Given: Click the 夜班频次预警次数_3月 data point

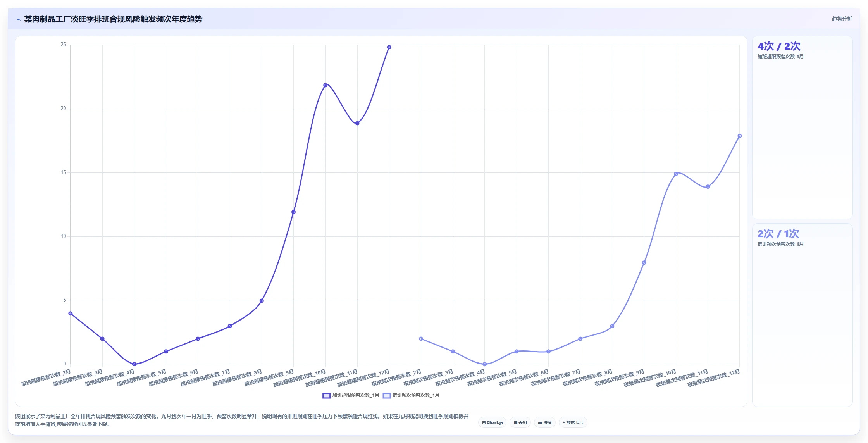Looking at the screenshot, I should pos(453,352).
